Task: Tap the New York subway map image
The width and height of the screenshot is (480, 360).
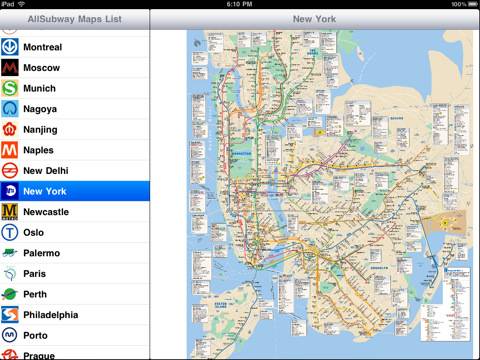Action: pos(330,195)
